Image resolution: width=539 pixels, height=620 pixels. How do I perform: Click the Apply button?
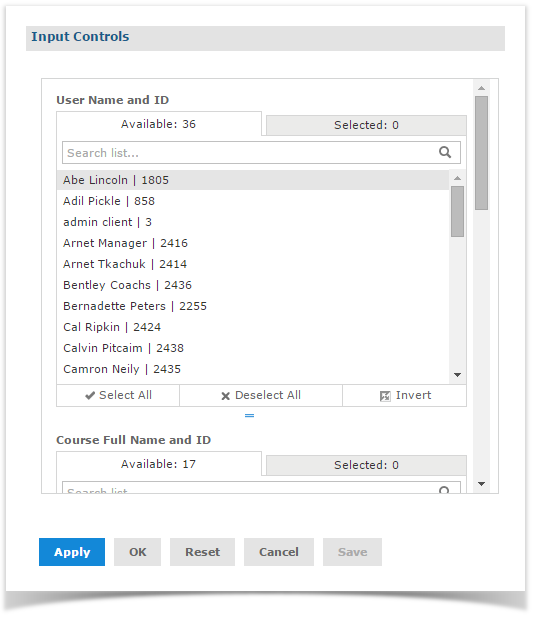(x=72, y=552)
